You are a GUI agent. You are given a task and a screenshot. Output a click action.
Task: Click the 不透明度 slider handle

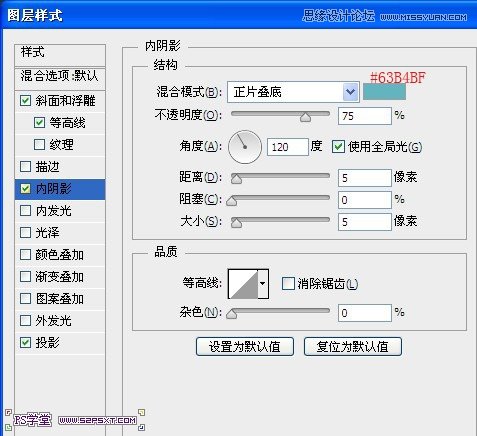coord(305,117)
